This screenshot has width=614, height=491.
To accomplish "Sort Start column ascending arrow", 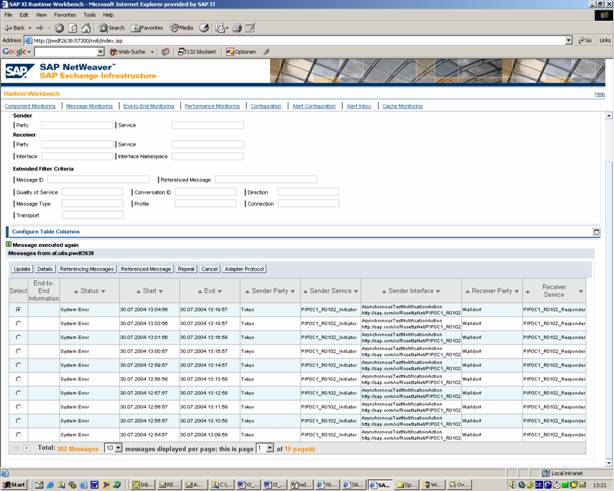I will (138, 291).
